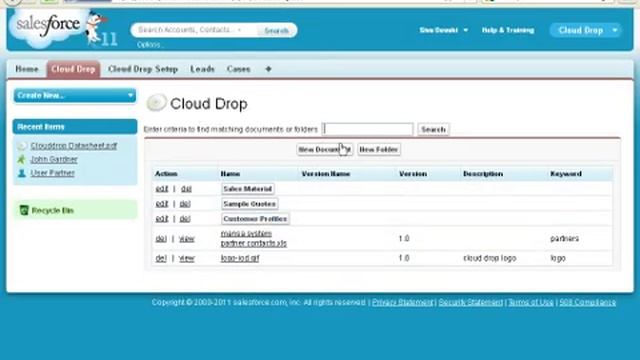
Task: Click the document criteria text field
Action: point(367,129)
